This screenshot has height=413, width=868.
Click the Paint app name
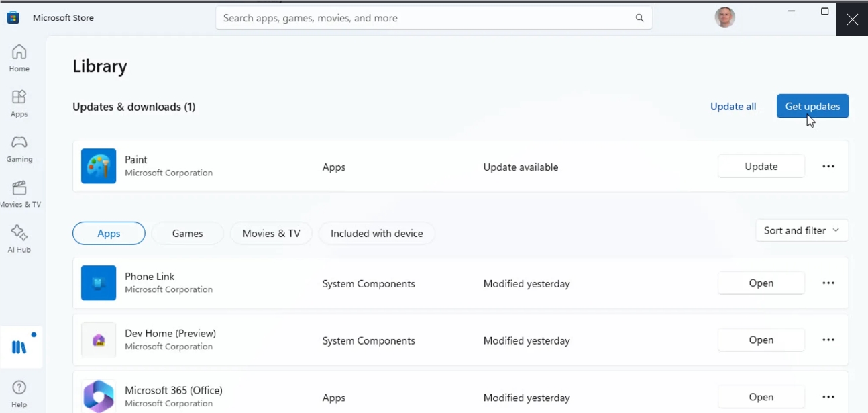tap(136, 159)
